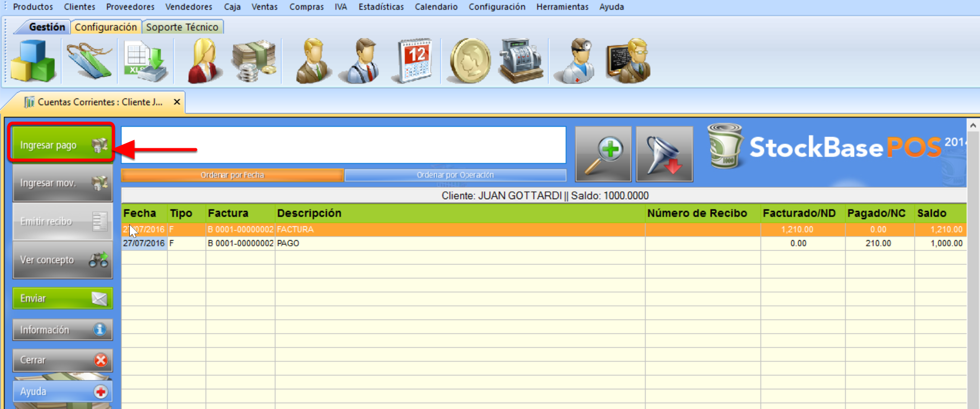Open the Herramientas menu
Image resolution: width=980 pixels, height=409 pixels.
(562, 7)
